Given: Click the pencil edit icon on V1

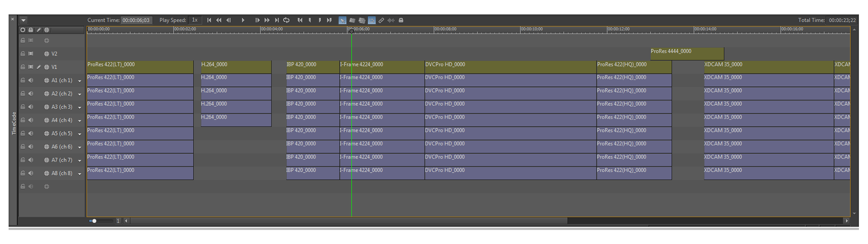Looking at the screenshot, I should pyautogui.click(x=39, y=67).
